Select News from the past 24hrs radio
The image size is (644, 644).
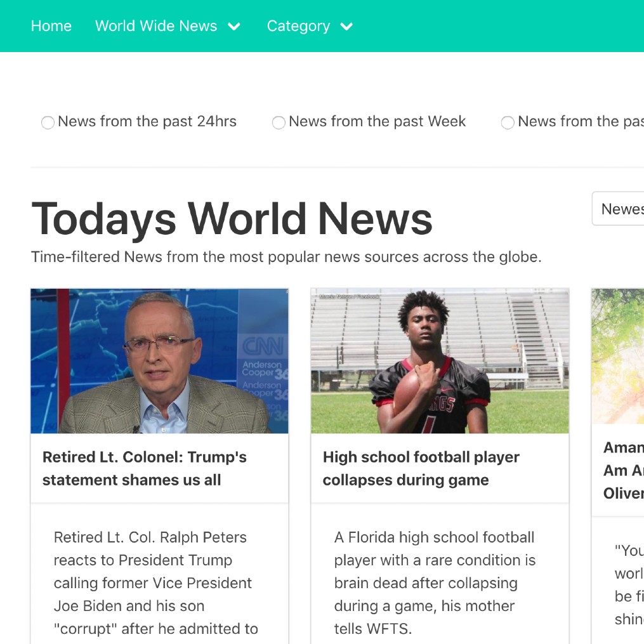click(48, 122)
